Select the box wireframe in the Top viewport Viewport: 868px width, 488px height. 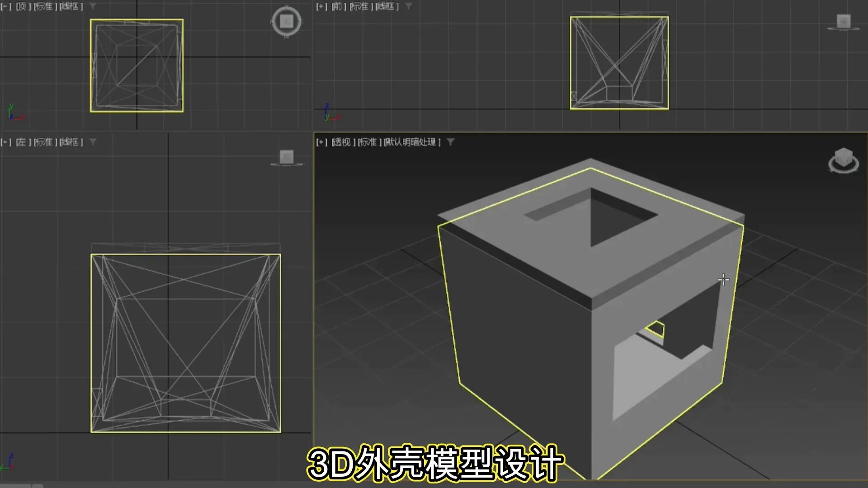137,66
